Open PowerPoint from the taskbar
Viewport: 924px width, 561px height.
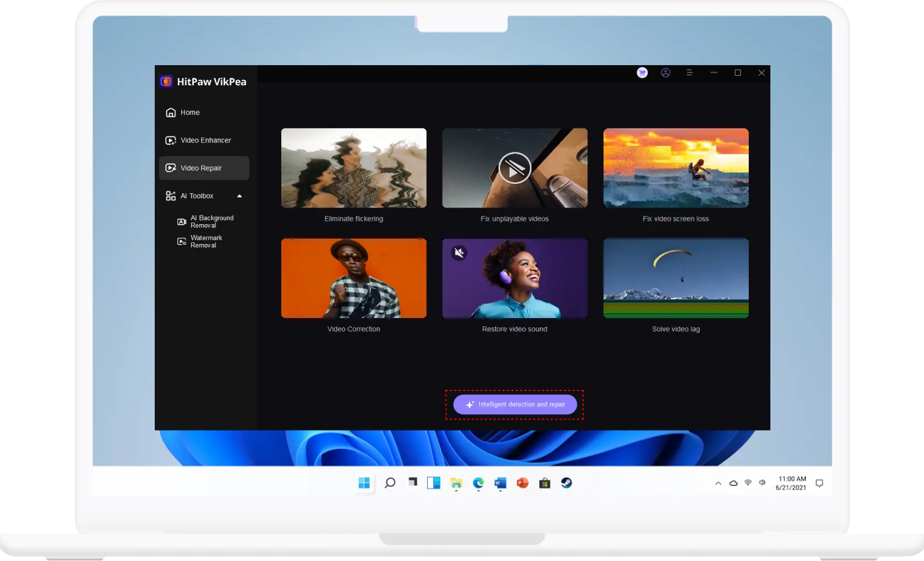point(522,483)
